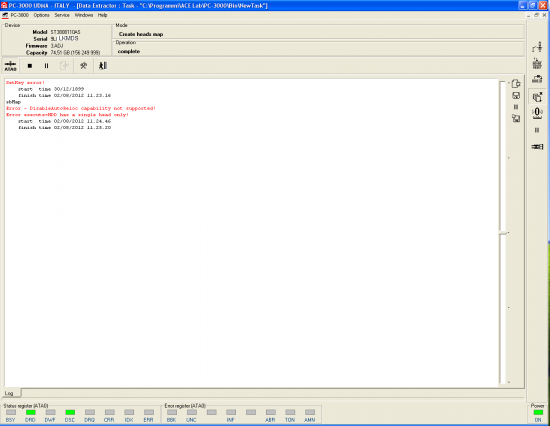Open the Options menu
The width and height of the screenshot is (550, 426).
41,15
